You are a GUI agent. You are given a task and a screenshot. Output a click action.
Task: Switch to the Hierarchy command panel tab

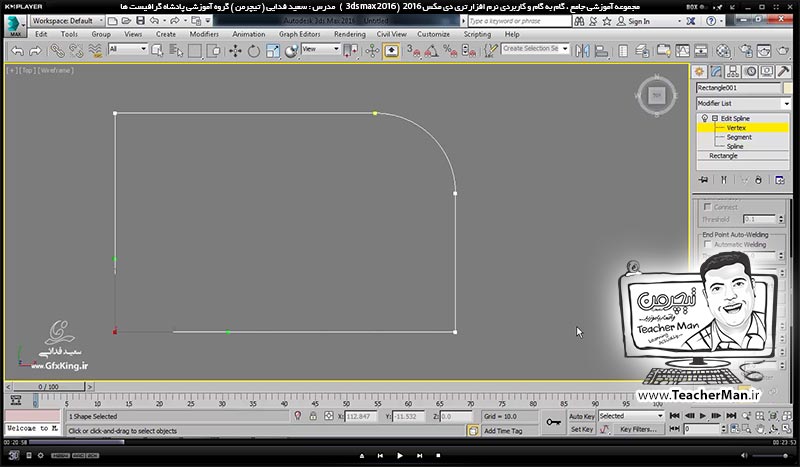733,71
